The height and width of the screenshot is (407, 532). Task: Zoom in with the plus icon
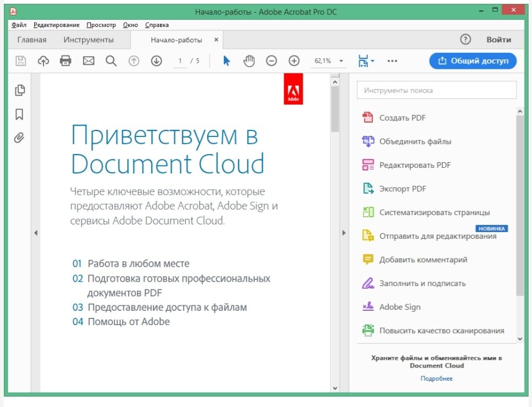coord(294,61)
